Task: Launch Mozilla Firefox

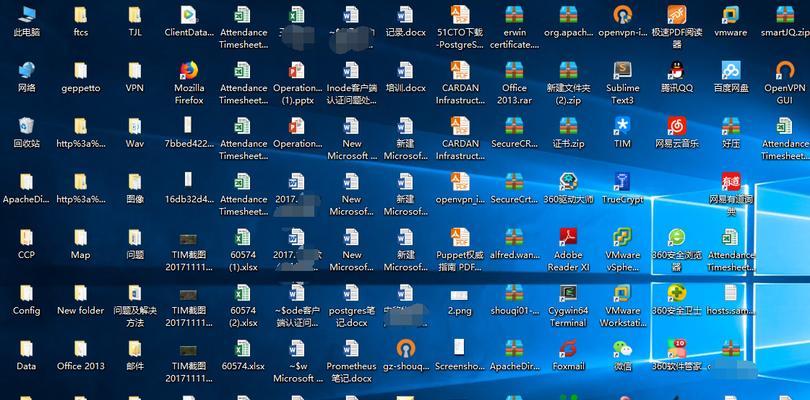Action: tap(189, 83)
